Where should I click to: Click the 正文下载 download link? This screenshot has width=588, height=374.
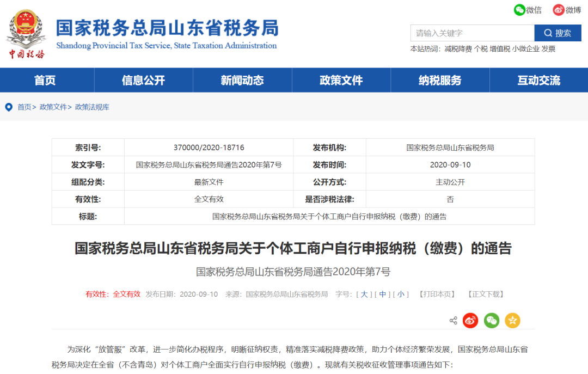(x=486, y=294)
